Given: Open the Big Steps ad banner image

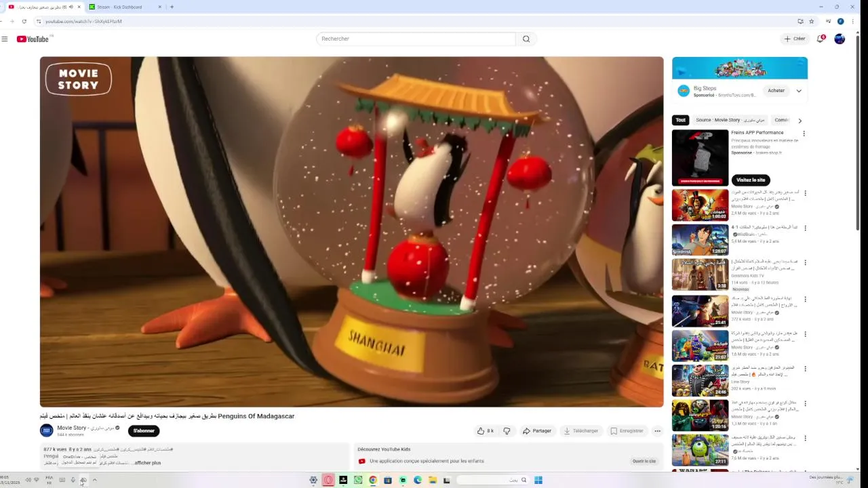Looking at the screenshot, I should [740, 68].
